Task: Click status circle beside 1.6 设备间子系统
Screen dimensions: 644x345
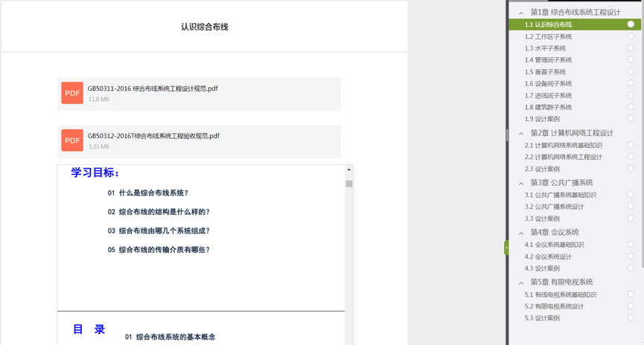Action: (631, 83)
